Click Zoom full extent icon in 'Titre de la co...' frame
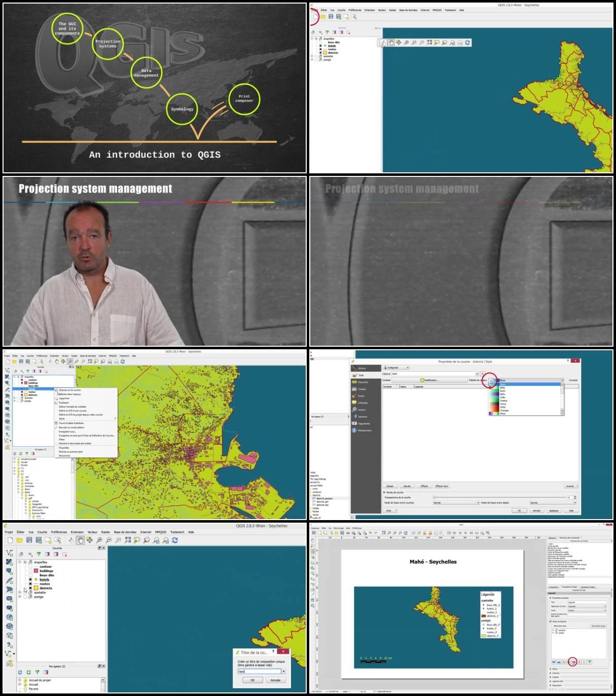 [128, 540]
